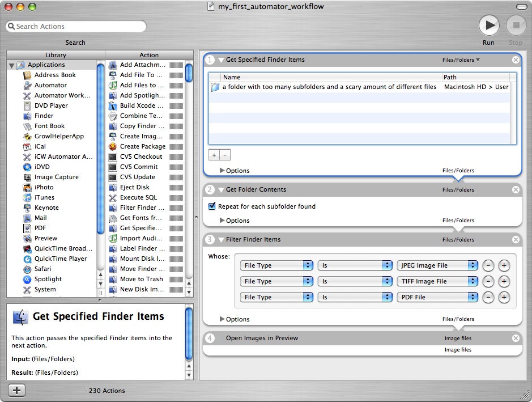
Task: Remove the Filter Finder Items action
Action: (x=516, y=239)
